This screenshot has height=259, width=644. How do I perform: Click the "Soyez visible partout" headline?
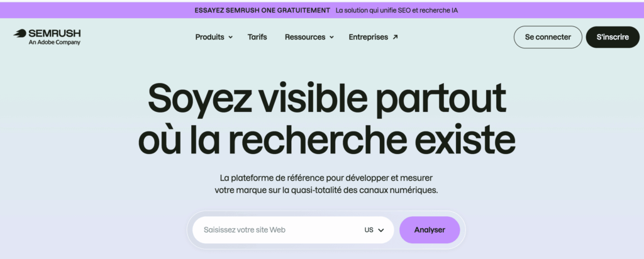[326, 99]
